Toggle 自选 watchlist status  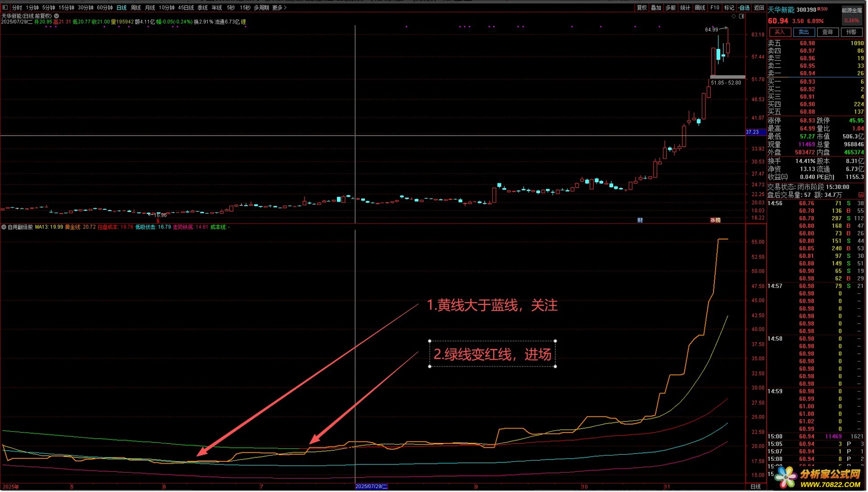pos(744,8)
